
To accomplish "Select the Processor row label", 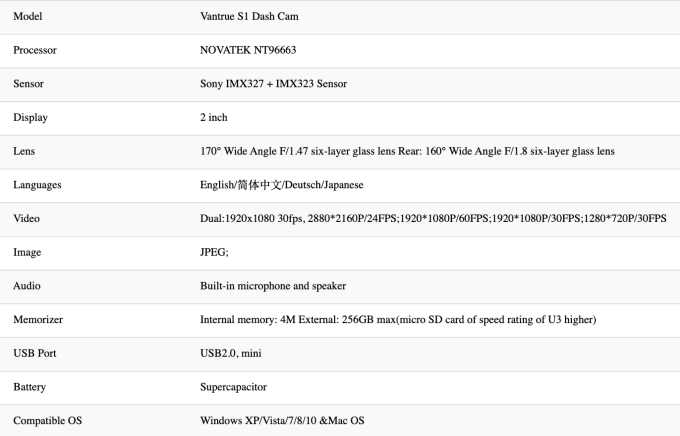I will click(x=35, y=50).
